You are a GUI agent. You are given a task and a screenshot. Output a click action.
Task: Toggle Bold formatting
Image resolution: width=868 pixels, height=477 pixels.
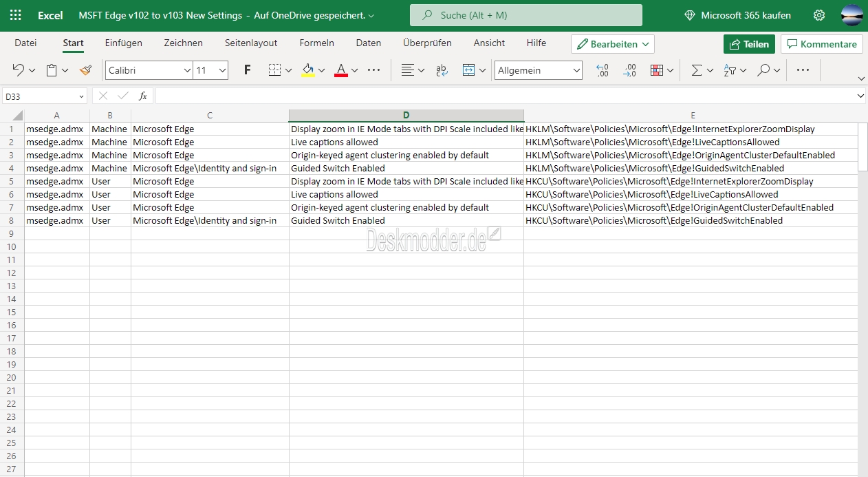[x=248, y=70]
